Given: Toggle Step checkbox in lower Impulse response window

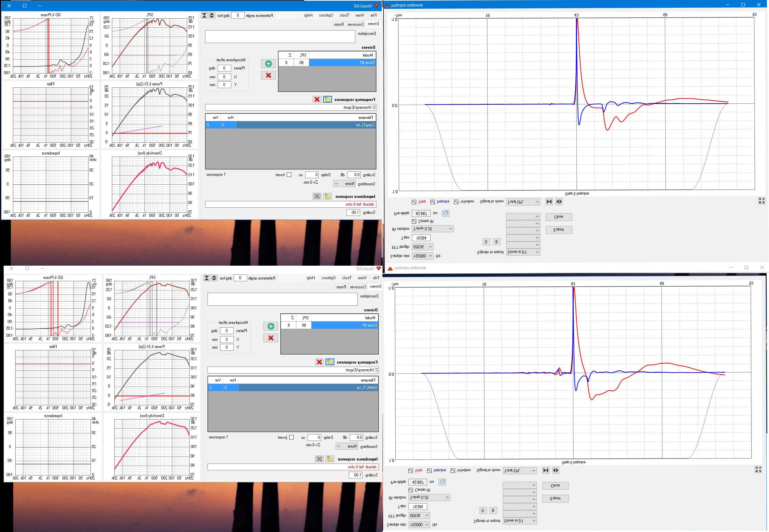Looking at the screenshot, I should [411, 471].
